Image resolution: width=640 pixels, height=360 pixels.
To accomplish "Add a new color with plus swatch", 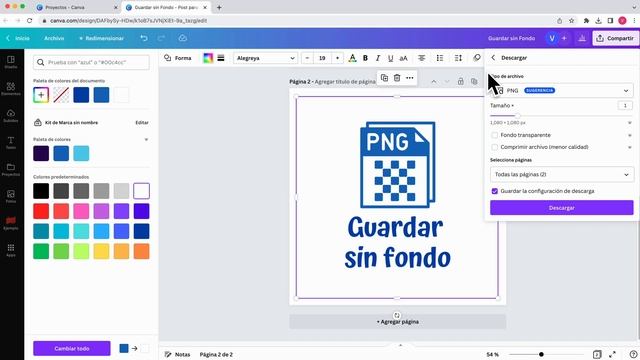I will coord(41,95).
